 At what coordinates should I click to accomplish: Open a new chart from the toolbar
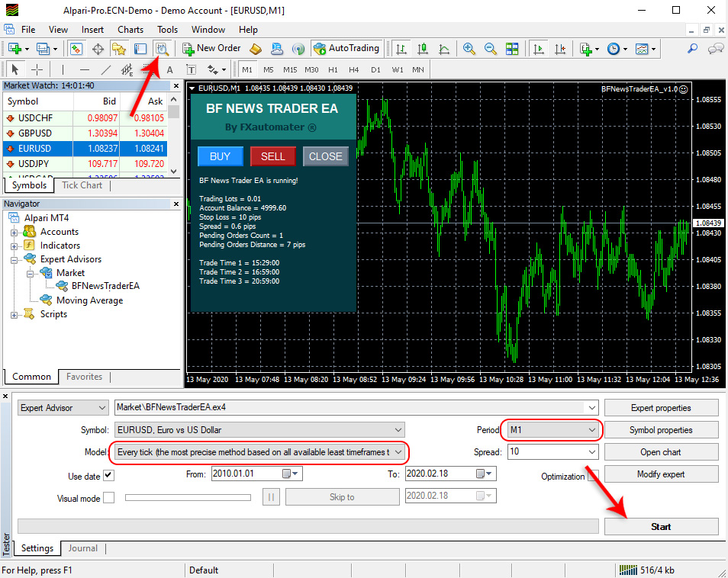pyautogui.click(x=14, y=49)
